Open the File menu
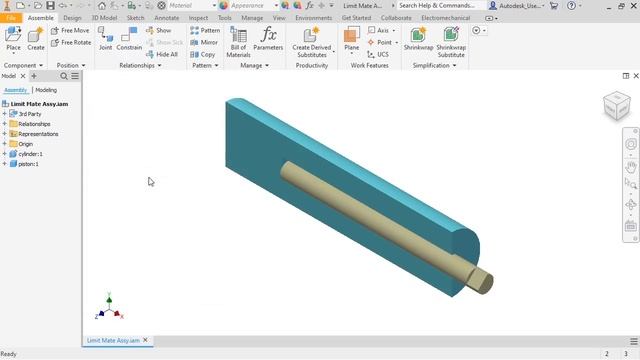Screen dimensions: 640x360 [11, 18]
